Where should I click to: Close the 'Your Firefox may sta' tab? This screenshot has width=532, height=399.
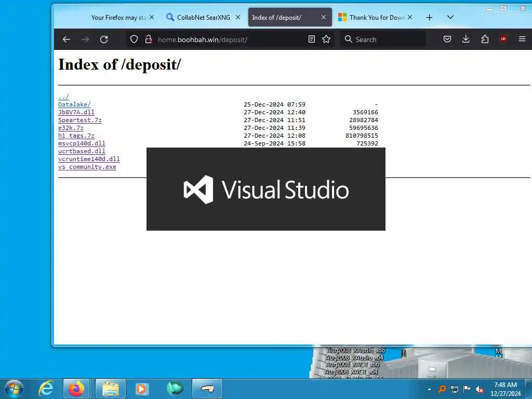152,17
